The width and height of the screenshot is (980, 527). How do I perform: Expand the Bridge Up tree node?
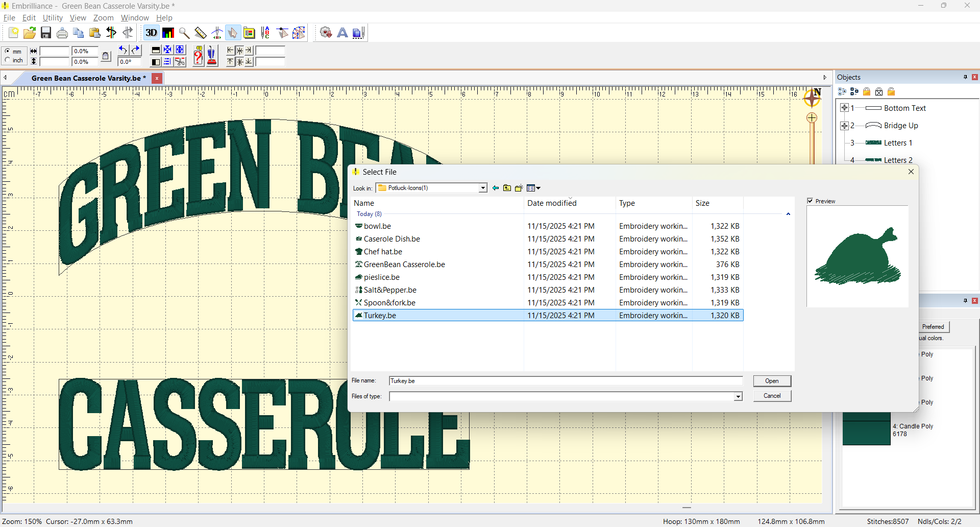tap(845, 126)
